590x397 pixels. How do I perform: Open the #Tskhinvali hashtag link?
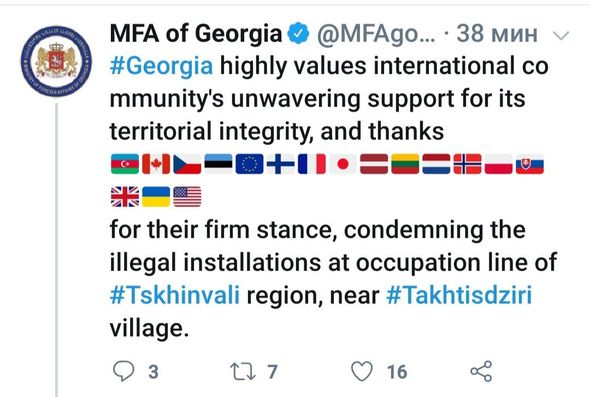point(175,295)
